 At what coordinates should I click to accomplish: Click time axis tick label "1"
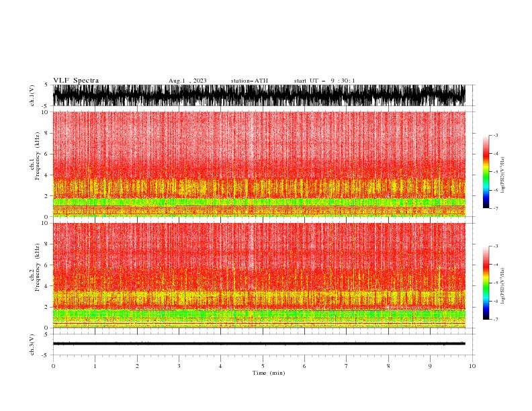pos(95,366)
